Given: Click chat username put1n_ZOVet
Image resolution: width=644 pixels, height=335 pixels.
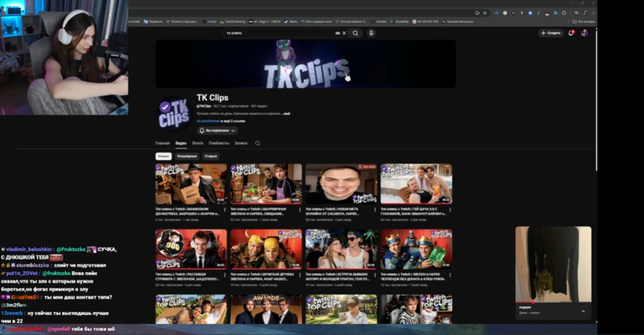Looking at the screenshot, I should 22,274.
